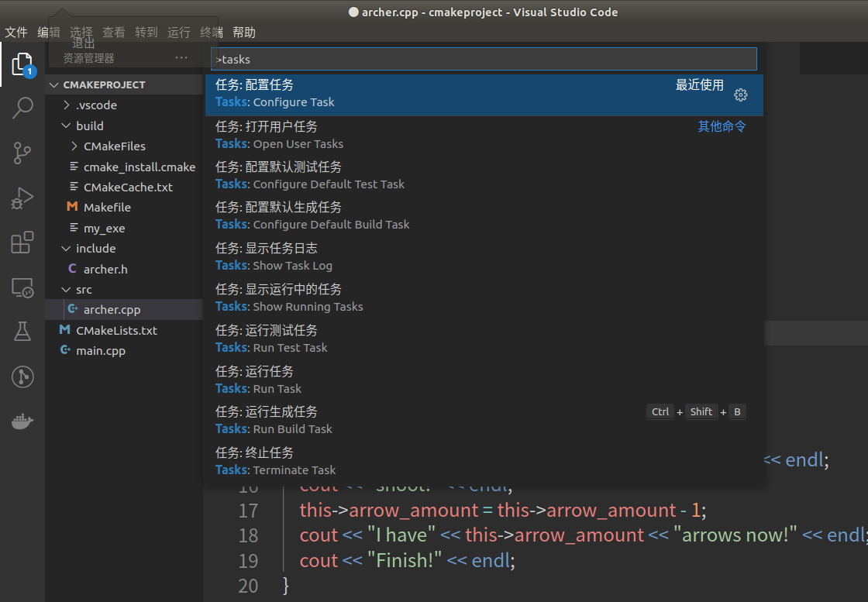Select Configure Default Build Task command
Image resolution: width=868 pixels, height=602 pixels.
pos(484,217)
